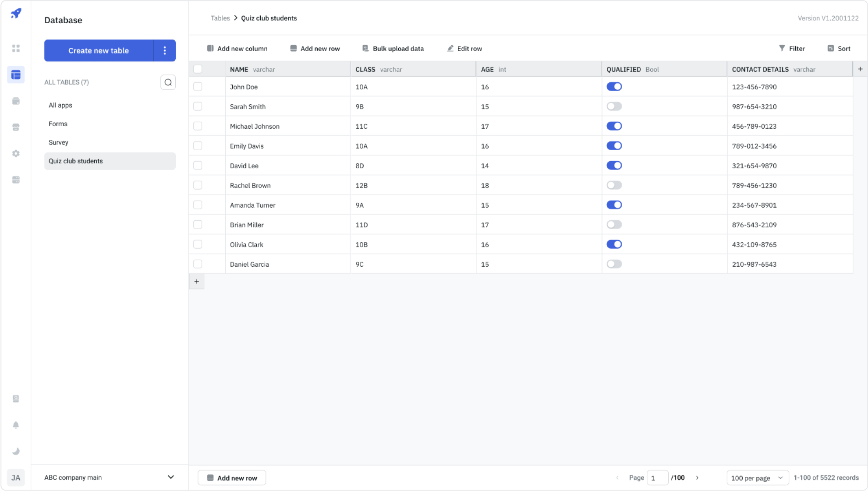Toggle dark mode moon icon
This screenshot has width=868, height=491.
point(16,451)
